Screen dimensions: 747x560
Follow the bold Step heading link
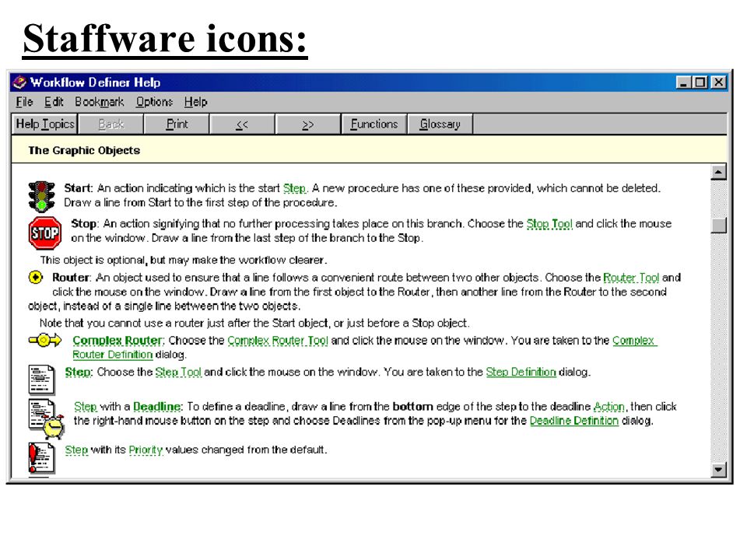pos(78,372)
